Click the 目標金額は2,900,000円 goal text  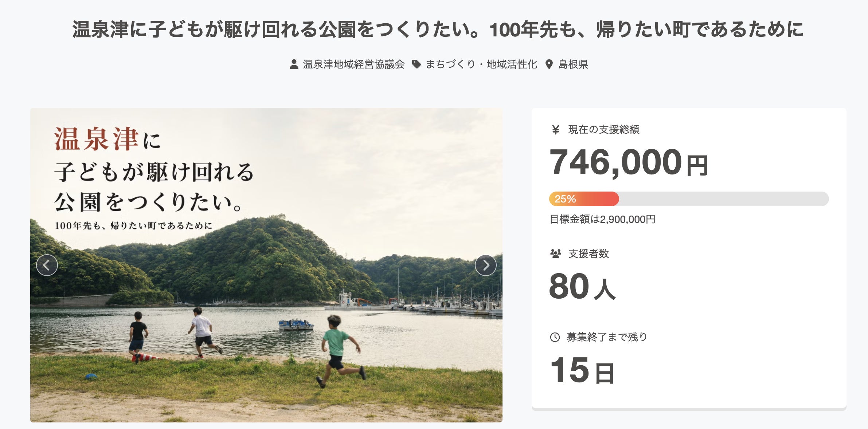tap(602, 219)
